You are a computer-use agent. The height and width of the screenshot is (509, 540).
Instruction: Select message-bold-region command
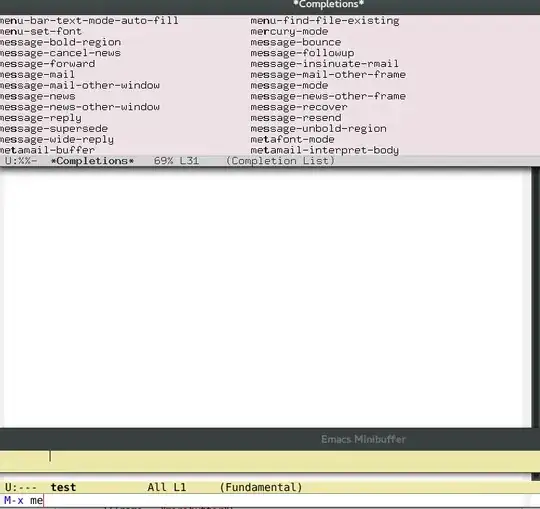pos(60,42)
